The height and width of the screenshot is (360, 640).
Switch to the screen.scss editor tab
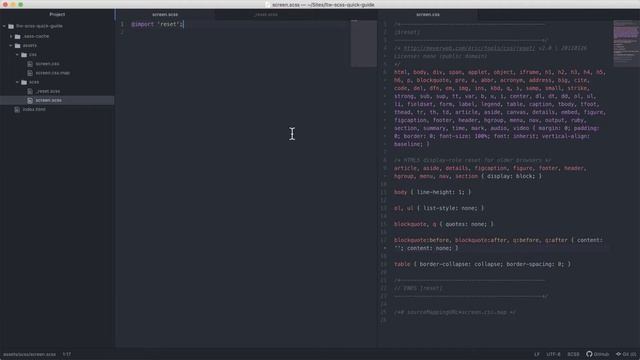tap(165, 14)
